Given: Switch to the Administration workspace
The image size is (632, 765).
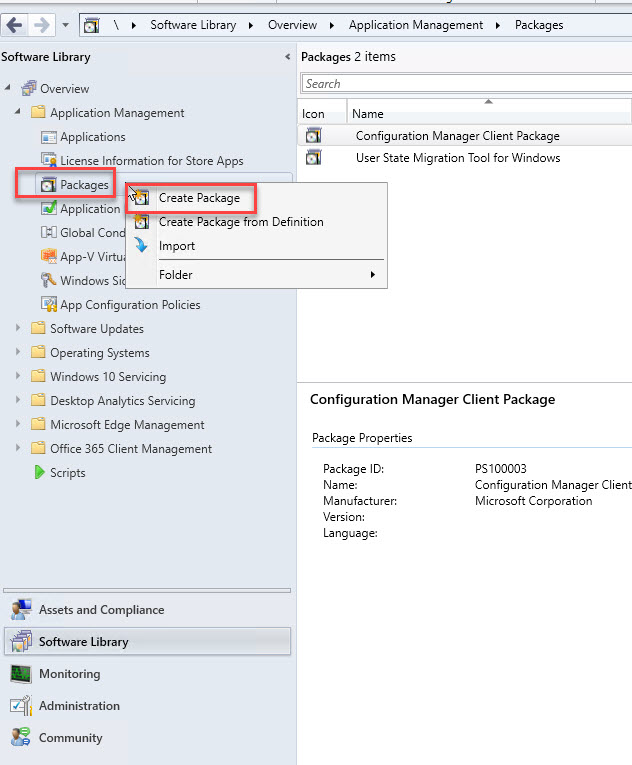Looking at the screenshot, I should tap(79, 706).
